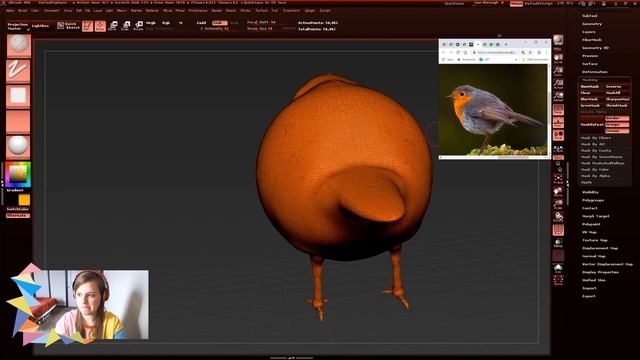
Task: Select the Move transform icon in top shelf
Action: [x=113, y=26]
